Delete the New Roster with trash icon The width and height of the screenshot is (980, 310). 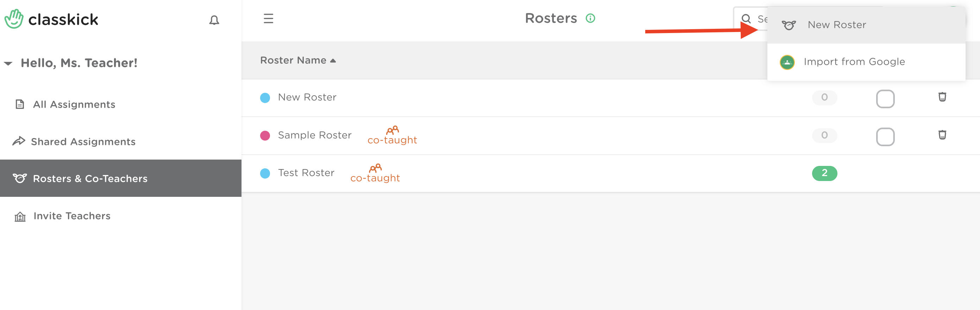(x=942, y=97)
